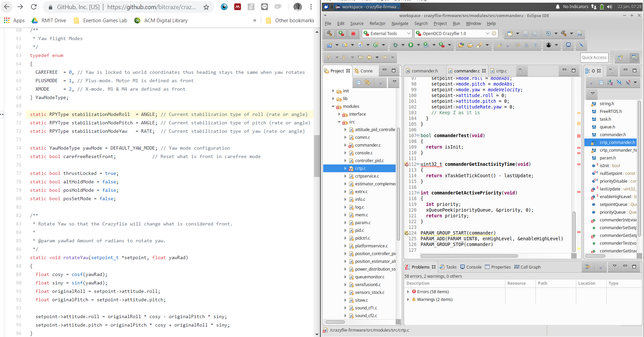Click the gear icon to edit launch configuration
Screen dimensions: 644x337
coord(494,33)
